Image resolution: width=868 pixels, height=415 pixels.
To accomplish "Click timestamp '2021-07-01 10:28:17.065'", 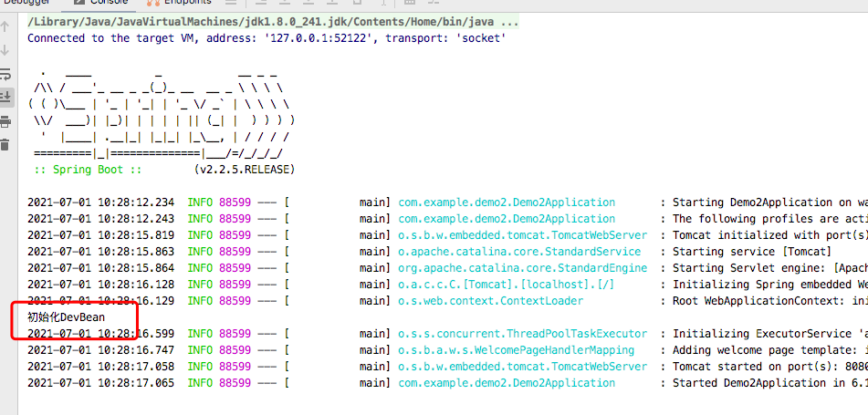I will click(100, 383).
